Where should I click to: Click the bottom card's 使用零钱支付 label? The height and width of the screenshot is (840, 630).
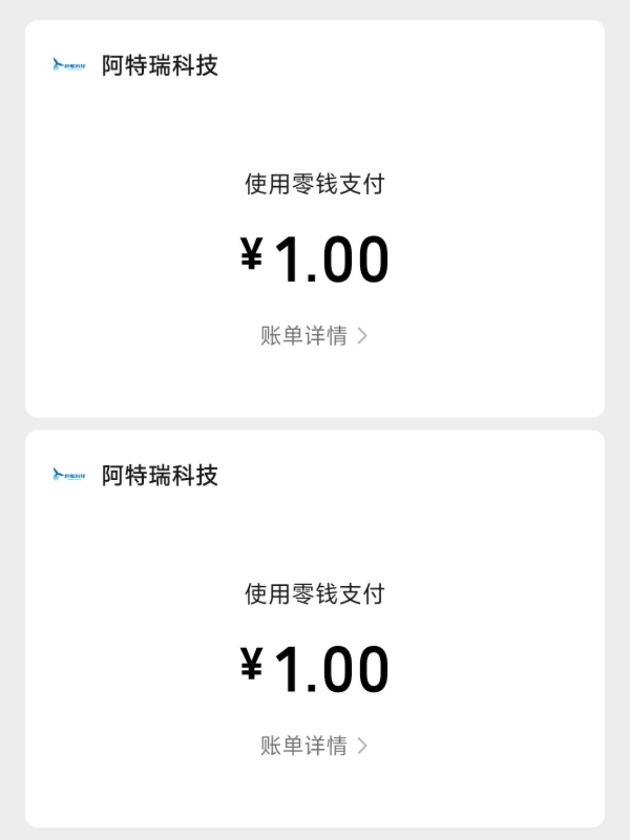tap(314, 594)
